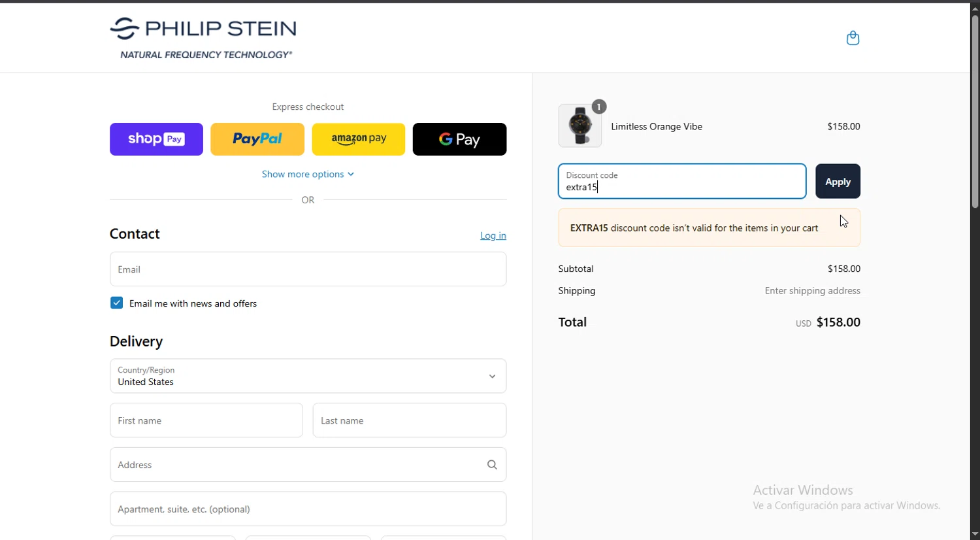The height and width of the screenshot is (540, 980).
Task: Choose PayPal express checkout
Action: point(257,139)
